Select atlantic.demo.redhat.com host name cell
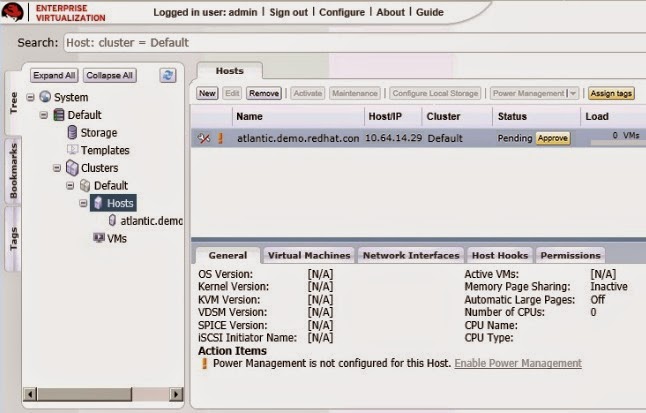The image size is (646, 413). 298,138
